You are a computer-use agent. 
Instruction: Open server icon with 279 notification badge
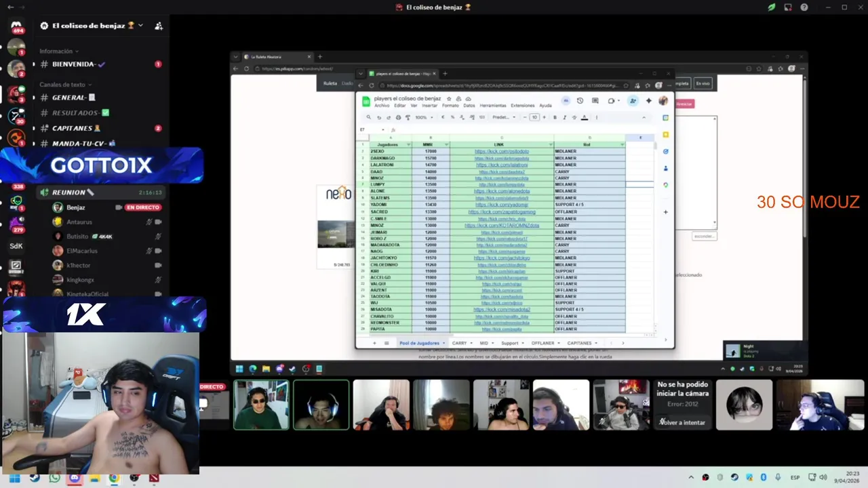(x=17, y=225)
